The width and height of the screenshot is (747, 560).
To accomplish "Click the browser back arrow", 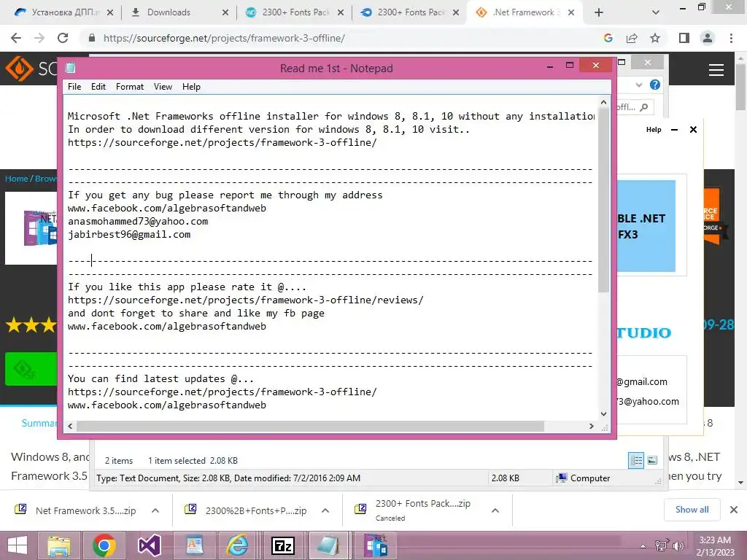I will (x=16, y=38).
